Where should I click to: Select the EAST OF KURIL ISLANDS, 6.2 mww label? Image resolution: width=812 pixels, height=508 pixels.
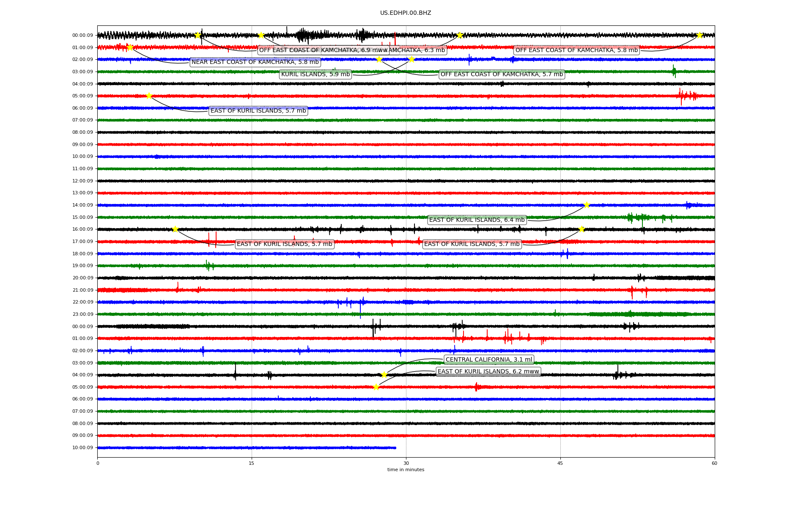[488, 372]
